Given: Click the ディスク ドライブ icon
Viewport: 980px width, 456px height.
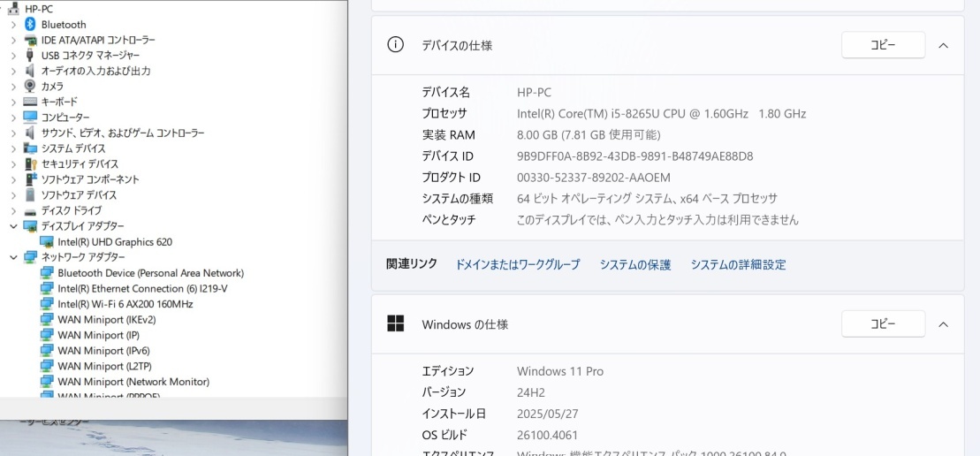Looking at the screenshot, I should pyautogui.click(x=30, y=211).
